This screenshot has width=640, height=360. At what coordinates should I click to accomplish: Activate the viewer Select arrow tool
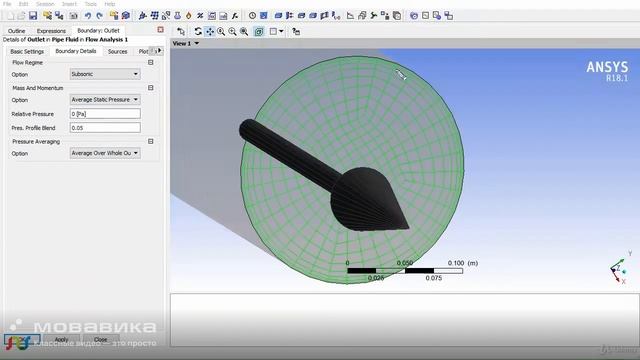pyautogui.click(x=181, y=31)
